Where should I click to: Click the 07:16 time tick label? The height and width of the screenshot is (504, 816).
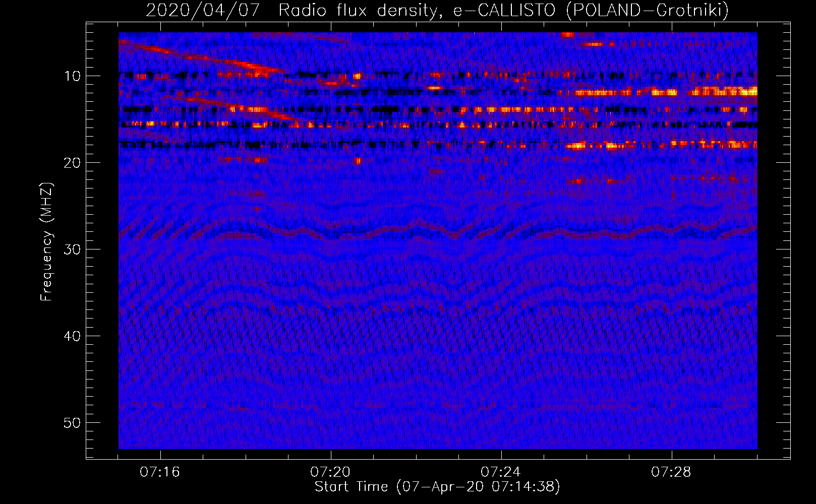(160, 472)
